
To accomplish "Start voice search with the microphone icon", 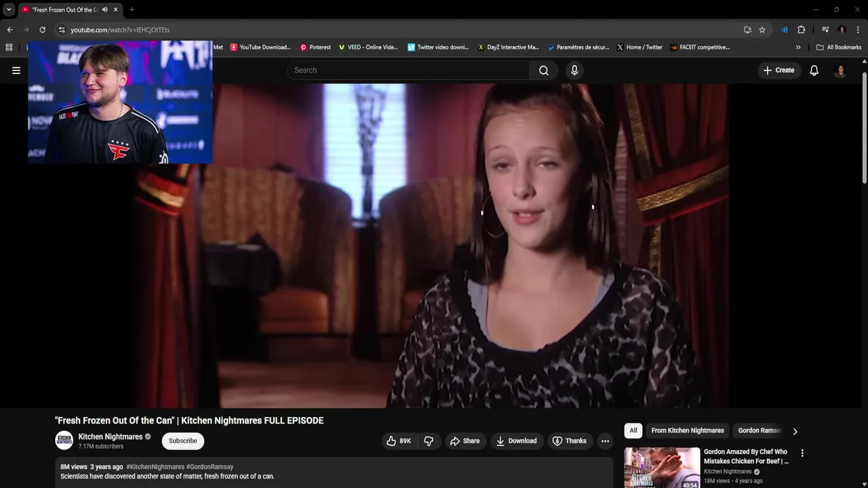I will coord(574,70).
